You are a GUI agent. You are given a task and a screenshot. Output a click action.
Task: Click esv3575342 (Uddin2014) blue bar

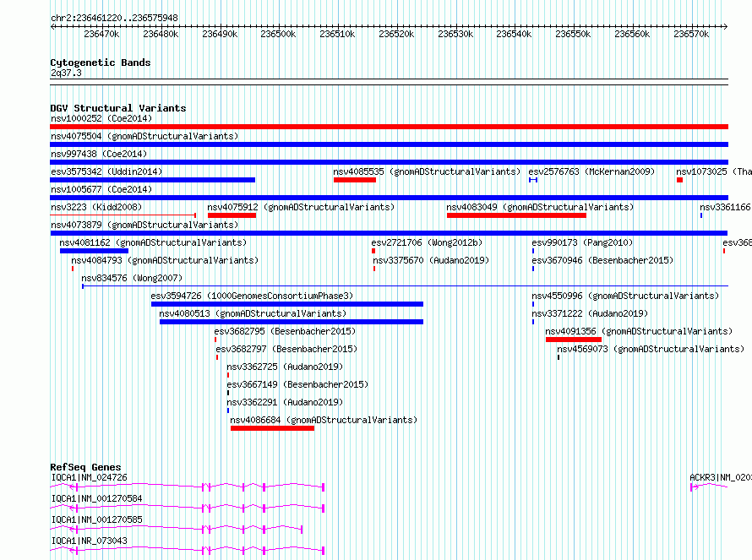(152, 180)
